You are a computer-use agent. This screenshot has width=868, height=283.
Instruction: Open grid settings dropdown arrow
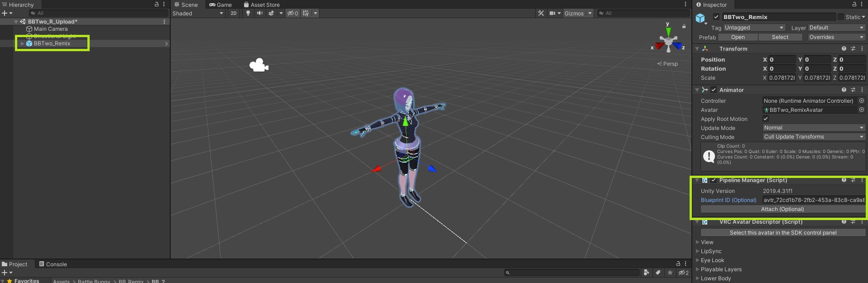point(316,13)
